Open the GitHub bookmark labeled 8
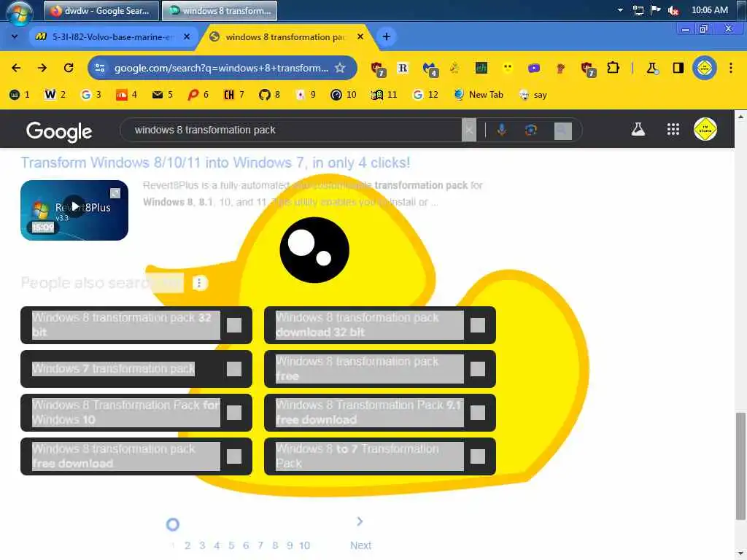The image size is (747, 560). 270,95
